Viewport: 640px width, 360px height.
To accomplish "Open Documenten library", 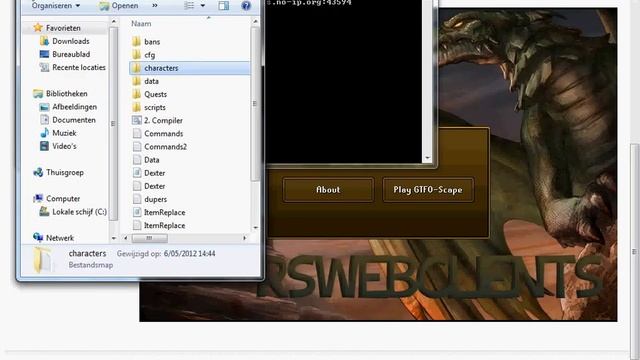I will click(74, 120).
